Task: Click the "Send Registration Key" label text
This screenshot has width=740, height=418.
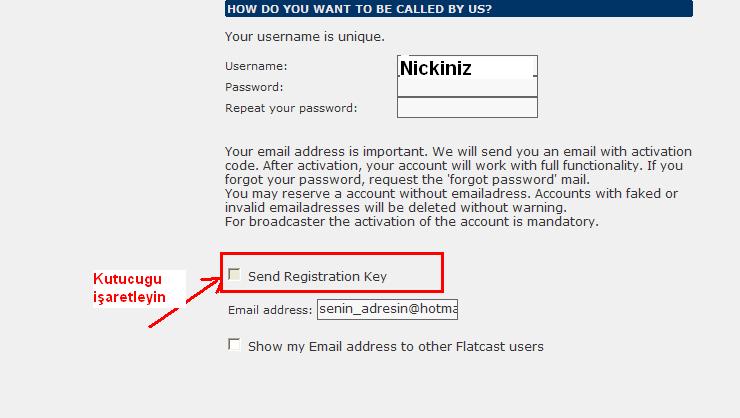Action: 317,276
